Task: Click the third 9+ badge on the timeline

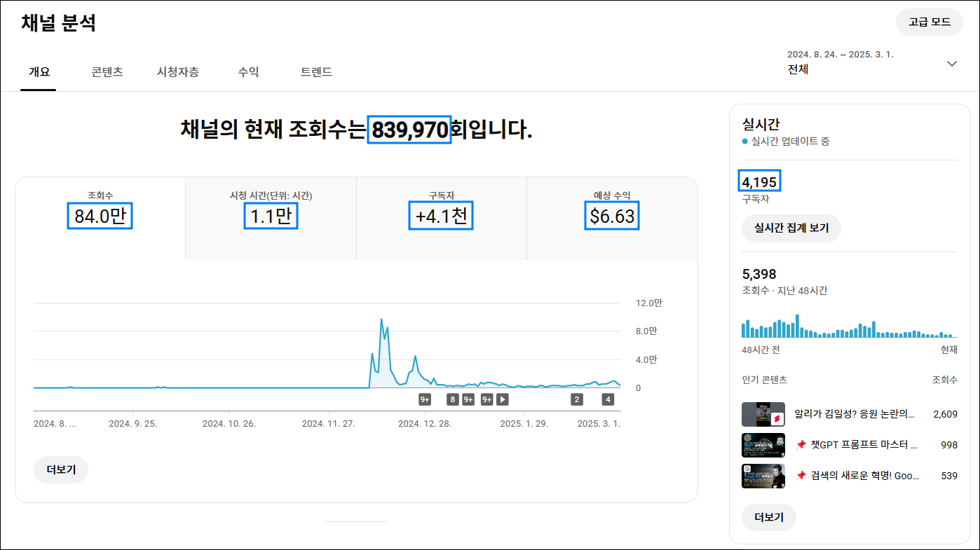Action: pyautogui.click(x=486, y=399)
